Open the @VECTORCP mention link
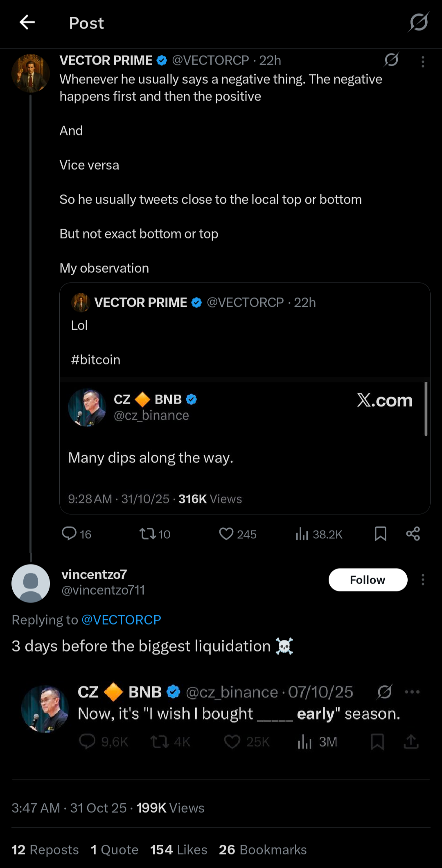The image size is (442, 868). pos(121,620)
